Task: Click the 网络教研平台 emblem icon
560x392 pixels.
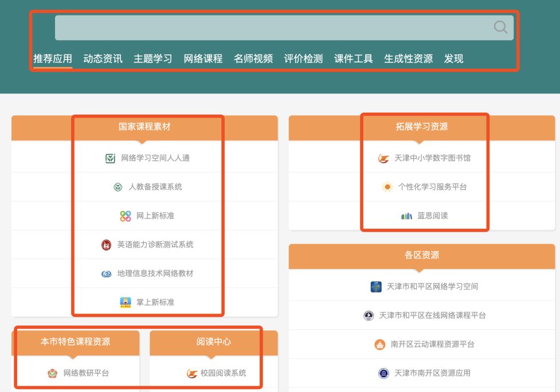Action: coord(53,374)
